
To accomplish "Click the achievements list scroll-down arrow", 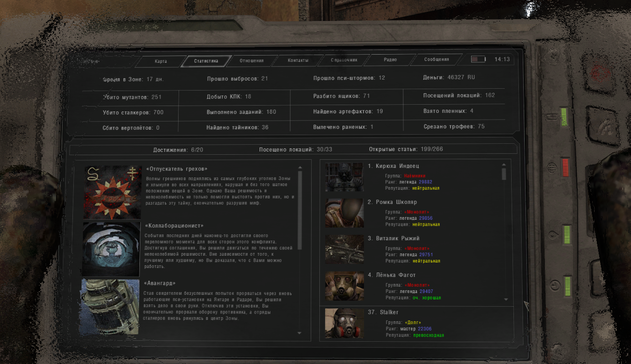I will (x=299, y=333).
